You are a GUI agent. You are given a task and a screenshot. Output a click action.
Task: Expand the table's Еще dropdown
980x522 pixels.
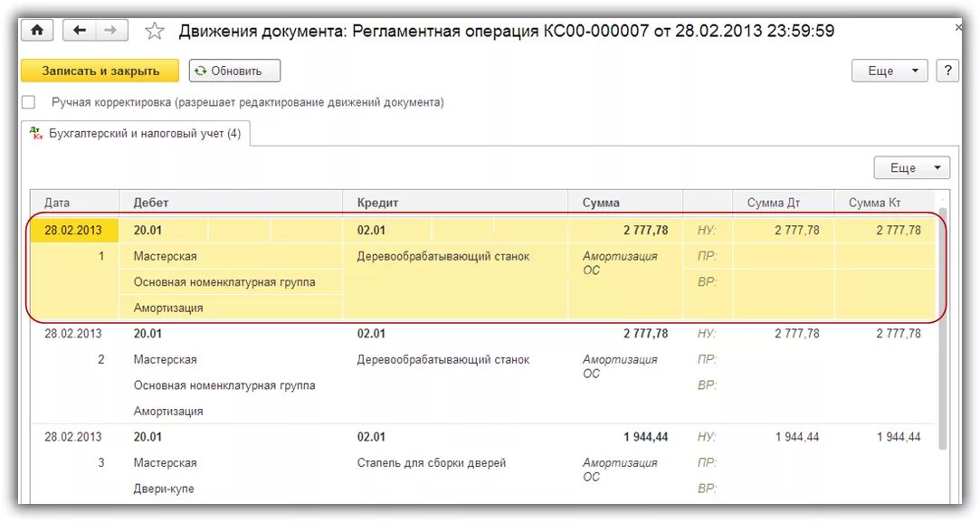click(911, 167)
